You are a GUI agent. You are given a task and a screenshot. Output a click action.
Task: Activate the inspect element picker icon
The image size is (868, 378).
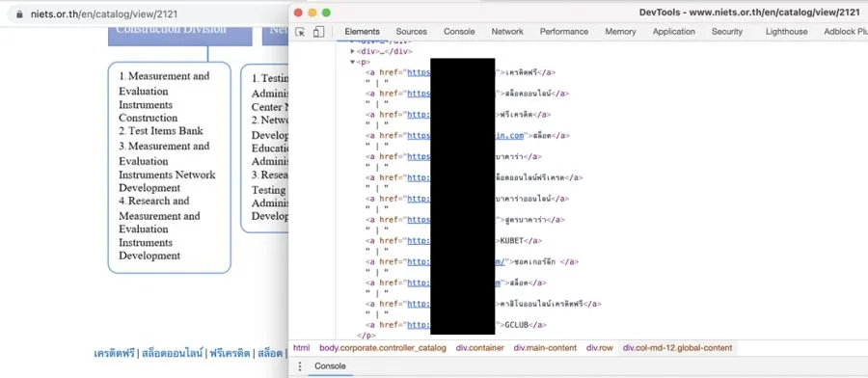(300, 32)
